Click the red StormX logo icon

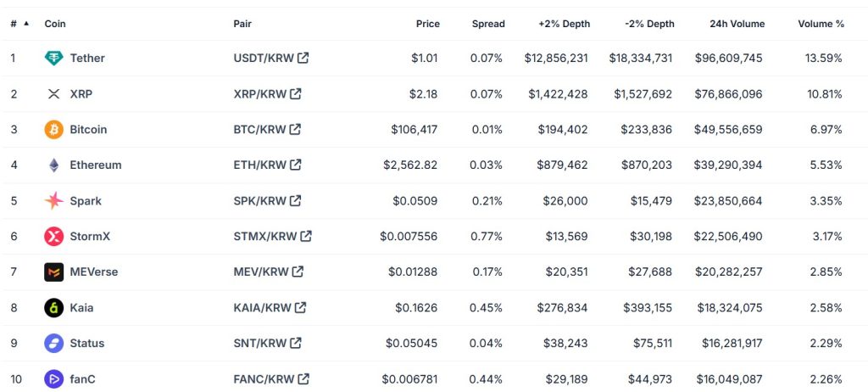pyautogui.click(x=54, y=237)
